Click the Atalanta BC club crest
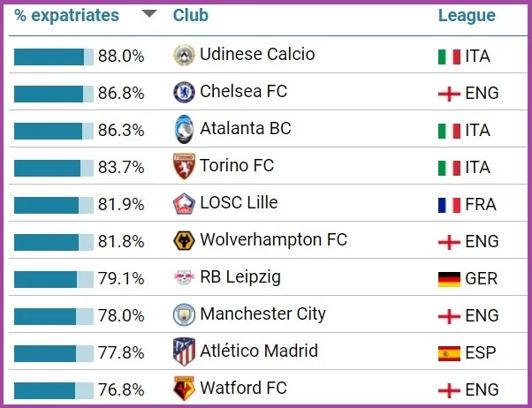The image size is (532, 408). (x=183, y=129)
